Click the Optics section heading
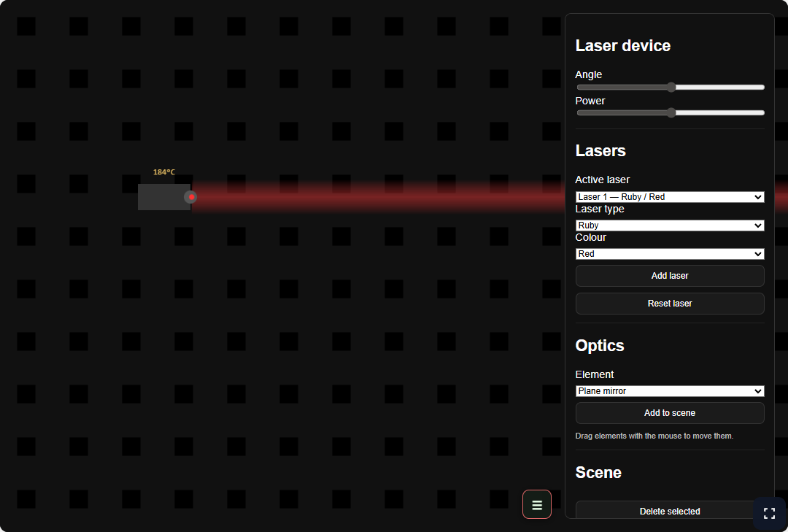 point(600,345)
